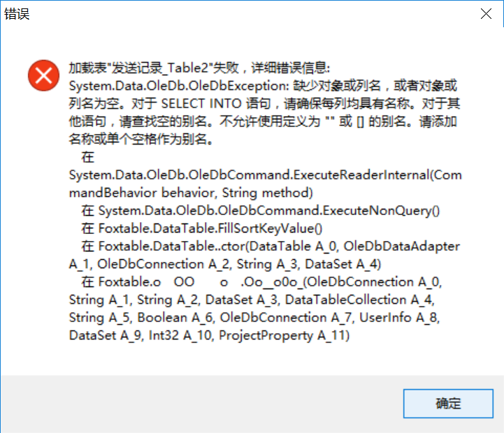Click the line mentioning "" 或 [] 的别名

click(263, 122)
